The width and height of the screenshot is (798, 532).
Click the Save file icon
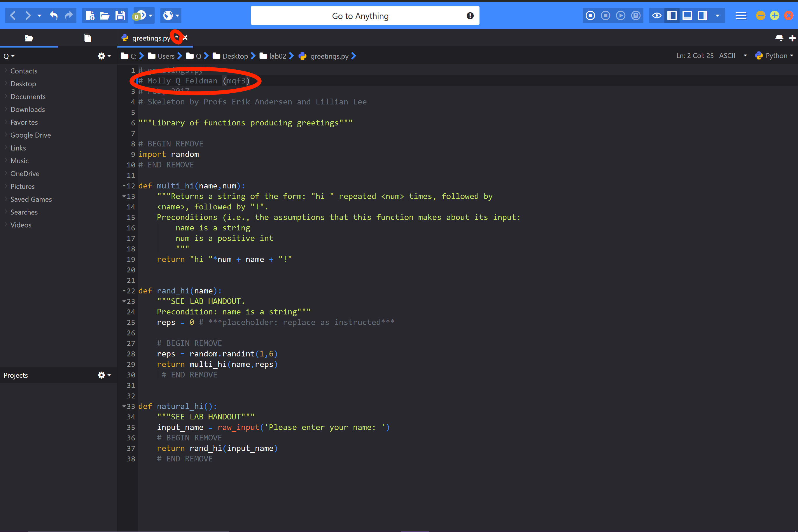(120, 16)
